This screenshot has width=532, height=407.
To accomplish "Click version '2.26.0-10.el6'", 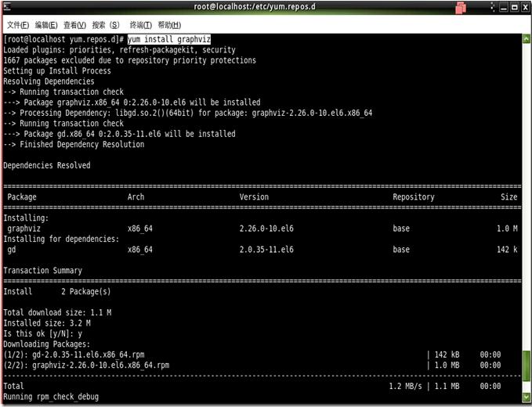I will (266, 229).
